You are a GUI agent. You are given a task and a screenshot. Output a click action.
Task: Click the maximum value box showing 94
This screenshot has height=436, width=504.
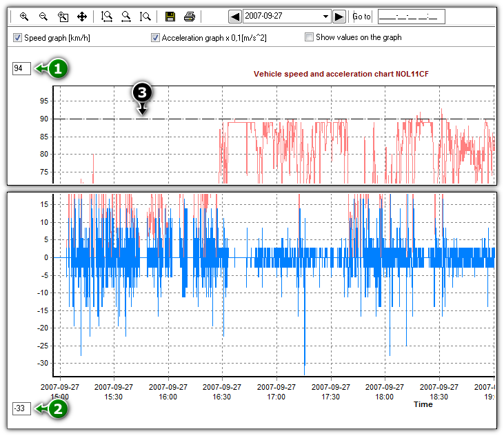(21, 68)
